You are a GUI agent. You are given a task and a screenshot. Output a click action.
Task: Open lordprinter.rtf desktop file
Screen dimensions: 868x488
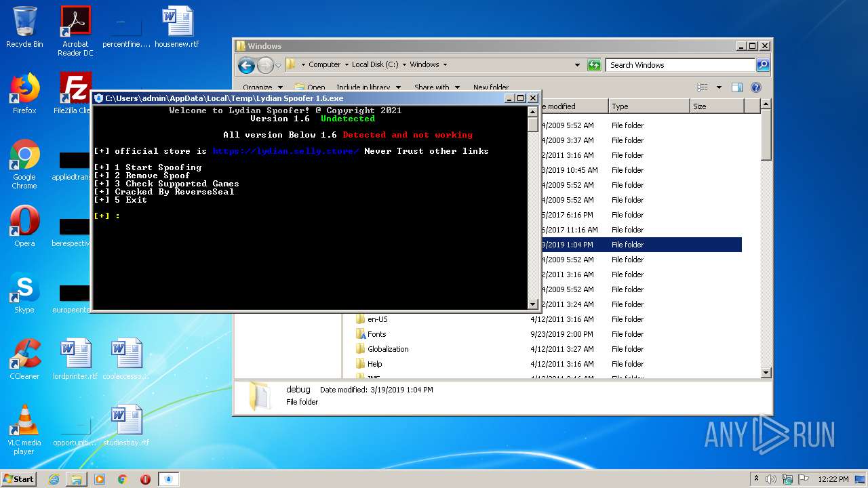[75, 359]
